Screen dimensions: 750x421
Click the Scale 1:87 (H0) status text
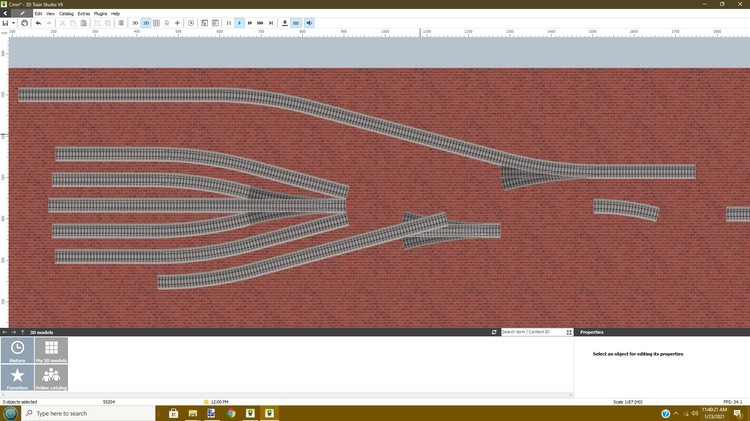tap(628, 402)
